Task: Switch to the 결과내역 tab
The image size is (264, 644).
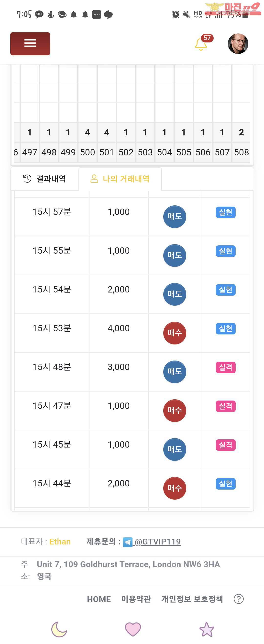Action: [44, 179]
